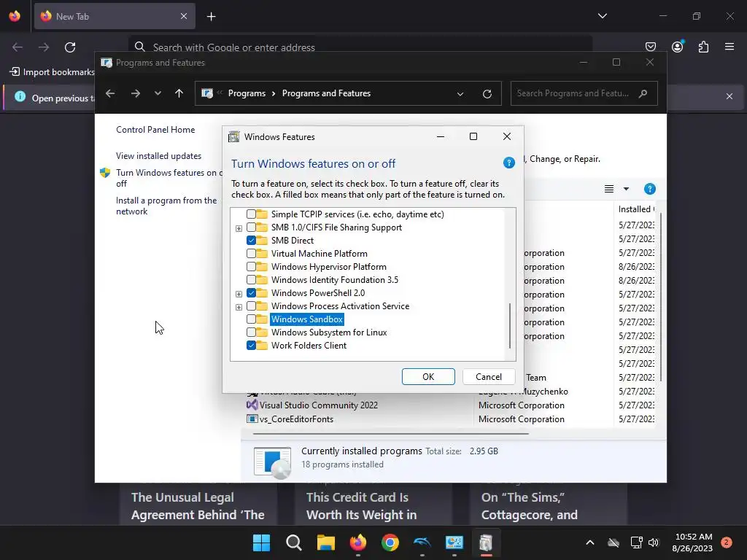Check SMB 1.0/CIFS File Sharing Support
This screenshot has width=747, height=560.
tap(251, 227)
